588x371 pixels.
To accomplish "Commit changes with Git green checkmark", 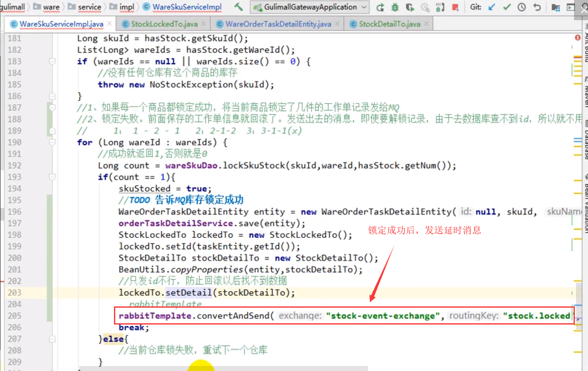I will (x=507, y=7).
